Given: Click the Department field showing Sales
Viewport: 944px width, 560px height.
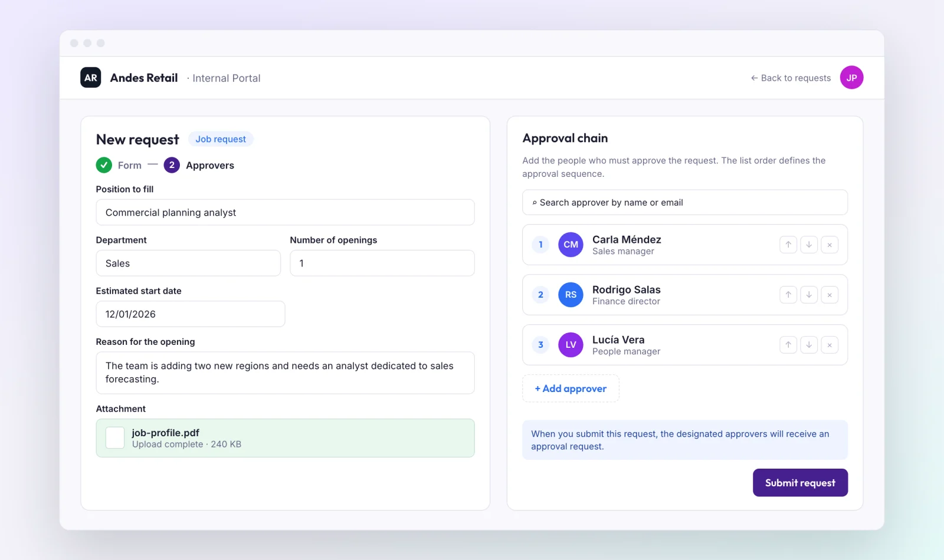Looking at the screenshot, I should pyautogui.click(x=188, y=263).
